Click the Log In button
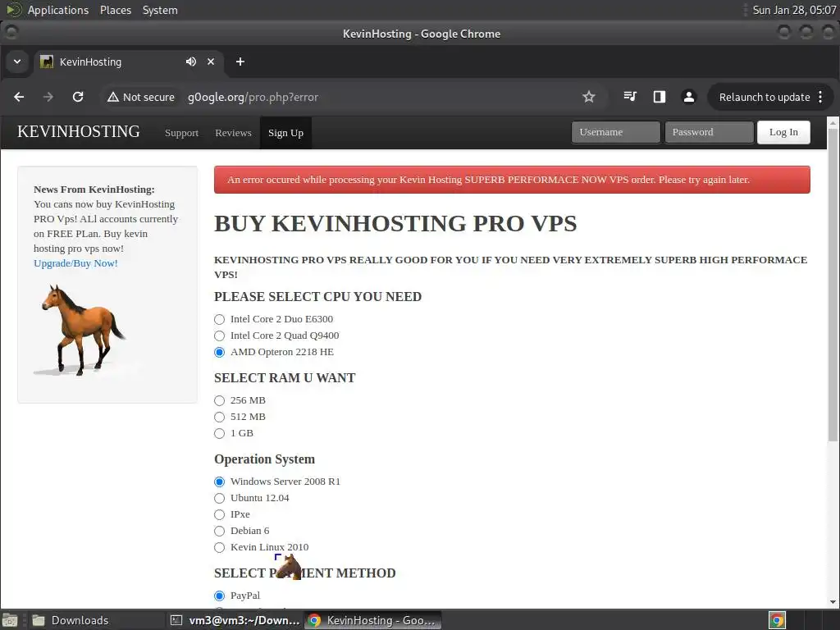The width and height of the screenshot is (840, 630). [x=783, y=132]
